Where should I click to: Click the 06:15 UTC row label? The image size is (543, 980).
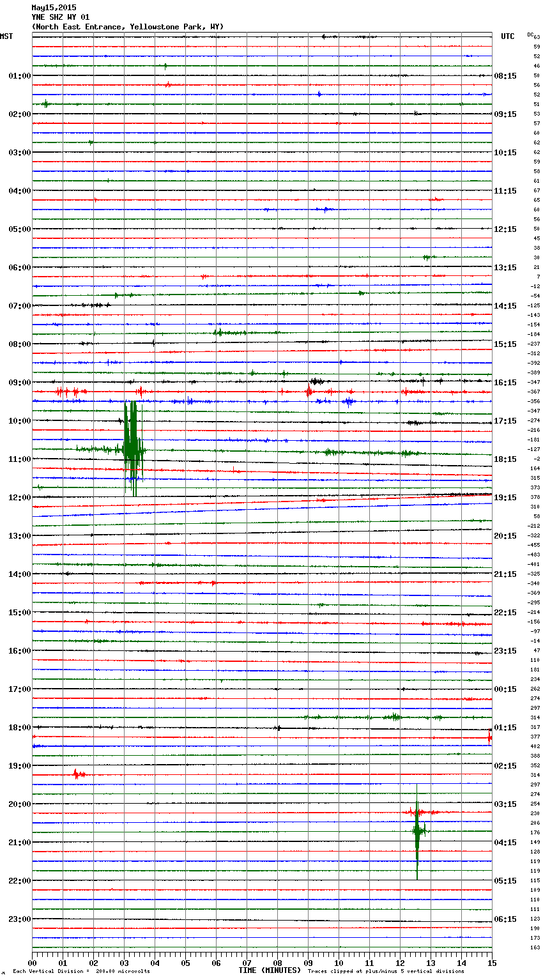(505, 919)
